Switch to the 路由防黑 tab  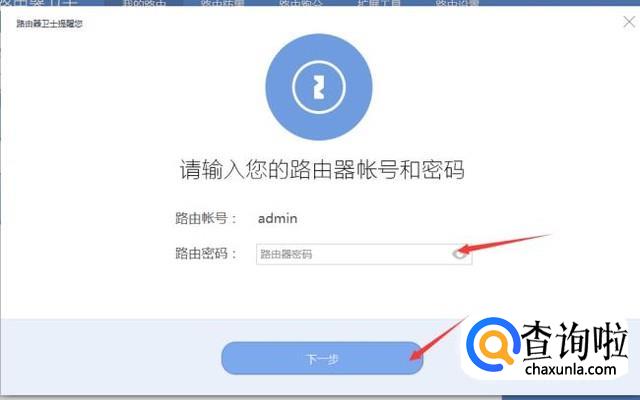(222, 3)
